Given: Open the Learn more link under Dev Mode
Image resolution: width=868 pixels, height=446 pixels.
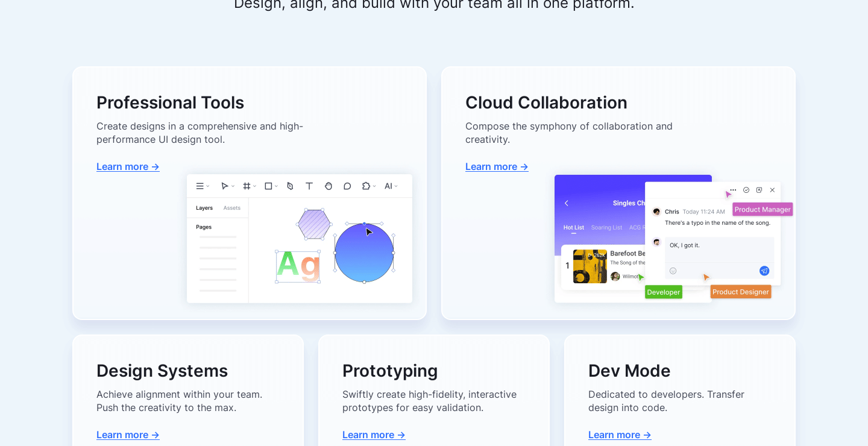Looking at the screenshot, I should pos(620,435).
